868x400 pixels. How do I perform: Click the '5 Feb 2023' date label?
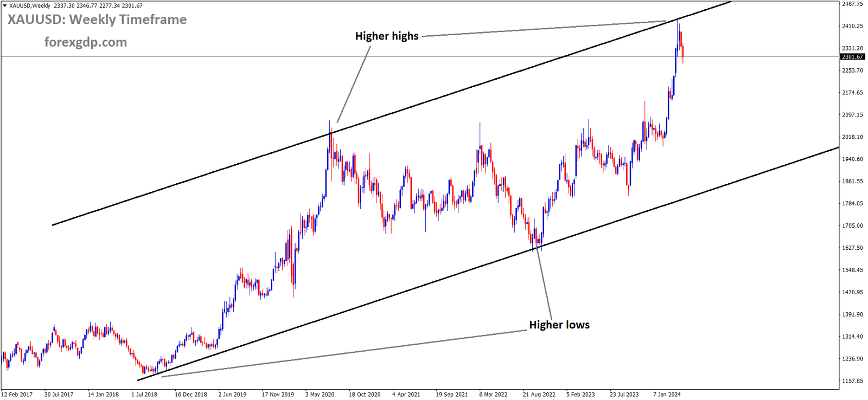click(580, 395)
